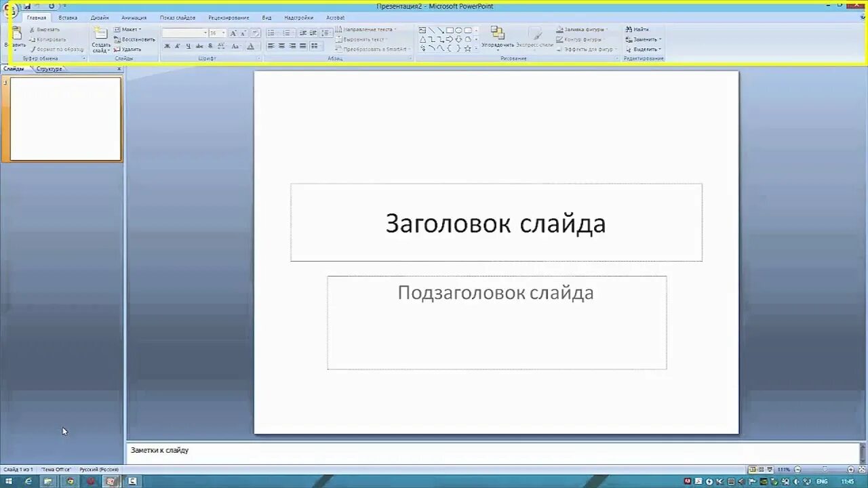Toggle Justify text alignment
The width and height of the screenshot is (868, 488).
[x=302, y=46]
